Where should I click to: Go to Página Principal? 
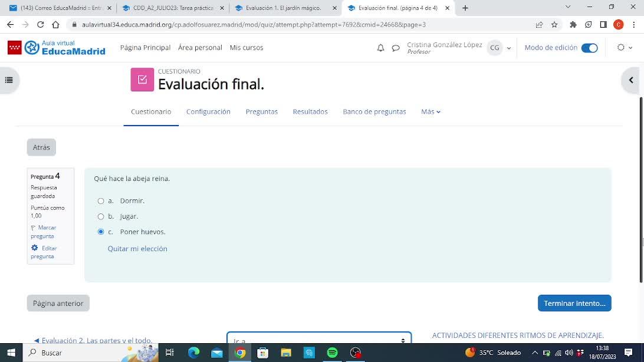click(x=146, y=48)
